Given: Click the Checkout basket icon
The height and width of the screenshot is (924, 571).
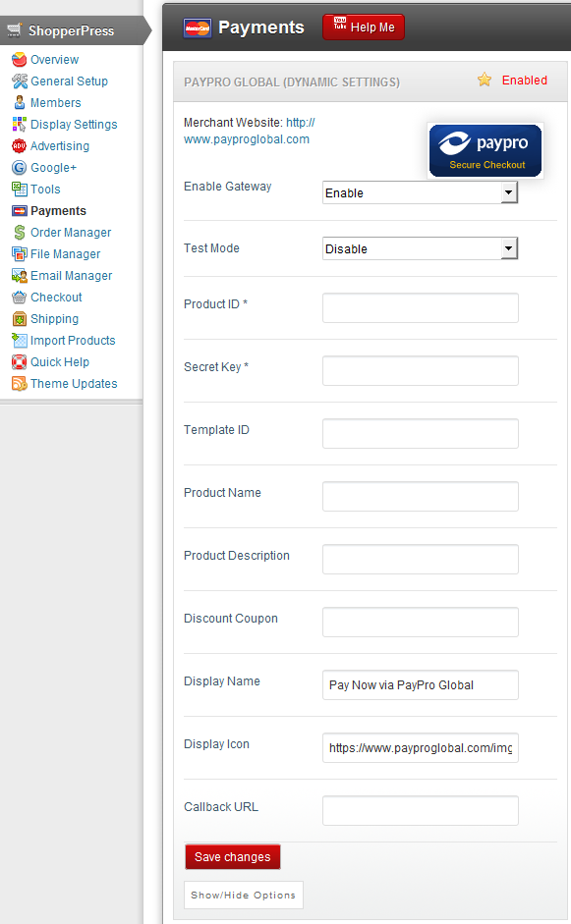Looking at the screenshot, I should click(20, 298).
